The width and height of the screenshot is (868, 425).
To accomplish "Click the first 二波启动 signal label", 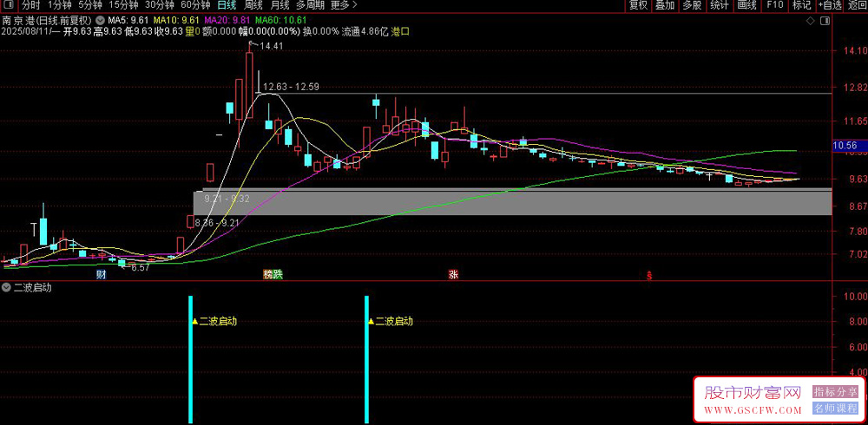I will [218, 321].
